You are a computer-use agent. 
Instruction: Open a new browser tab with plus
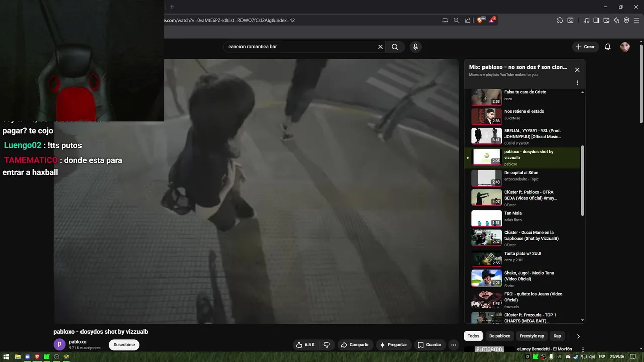pyautogui.click(x=172, y=7)
